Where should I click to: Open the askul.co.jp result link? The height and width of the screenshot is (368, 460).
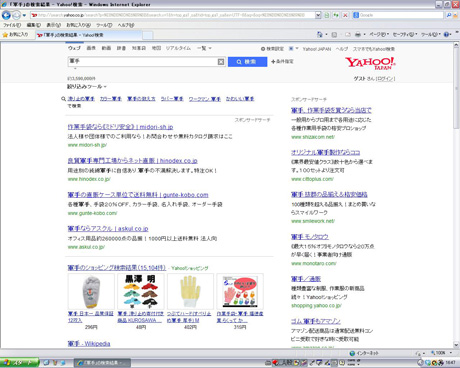coord(108,229)
